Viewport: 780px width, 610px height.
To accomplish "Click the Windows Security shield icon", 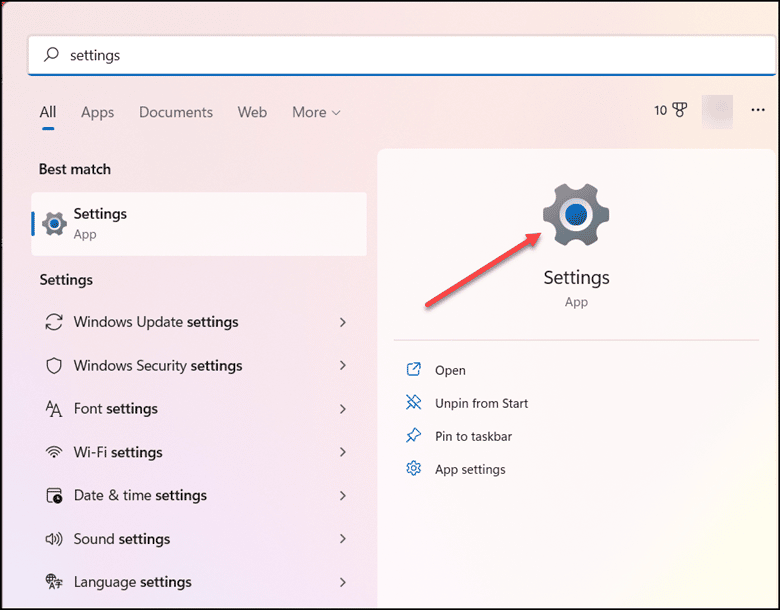I will (x=54, y=366).
